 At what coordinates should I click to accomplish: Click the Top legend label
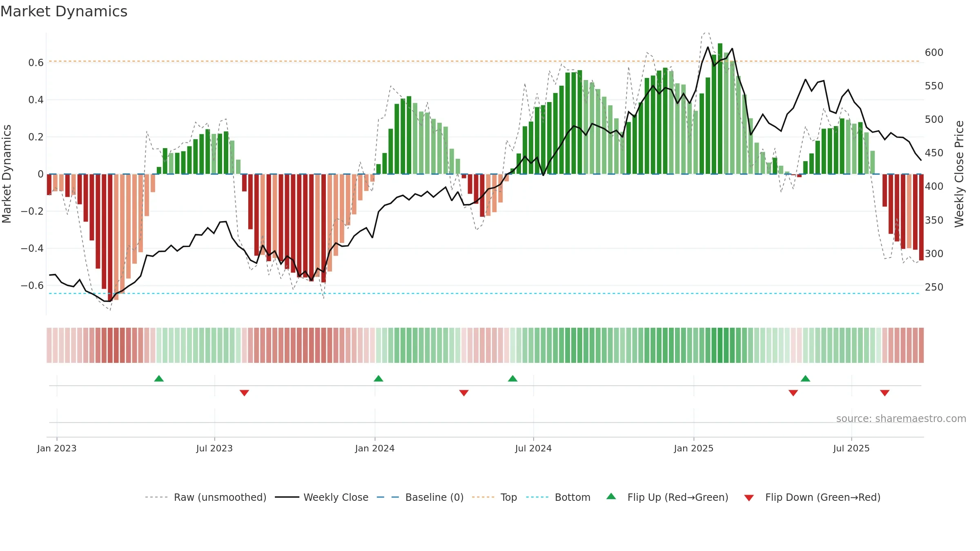tap(508, 497)
